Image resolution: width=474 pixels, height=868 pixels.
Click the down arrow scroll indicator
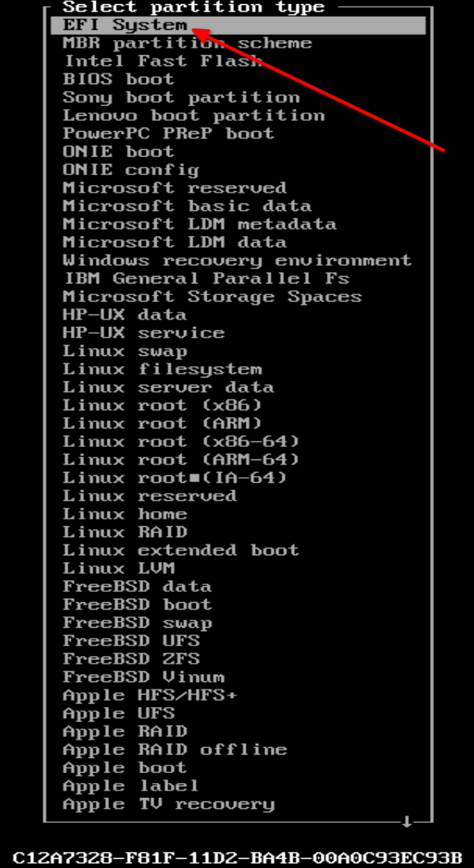click(x=407, y=821)
